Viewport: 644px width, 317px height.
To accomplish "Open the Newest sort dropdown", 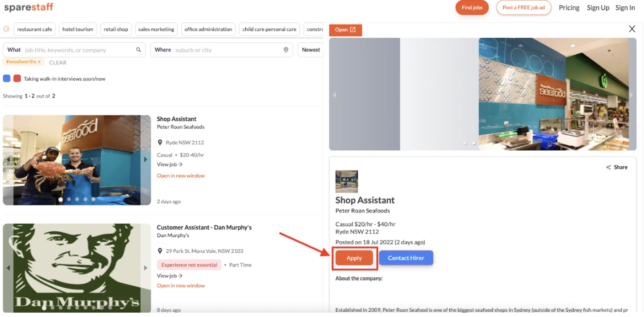I will pyautogui.click(x=311, y=50).
